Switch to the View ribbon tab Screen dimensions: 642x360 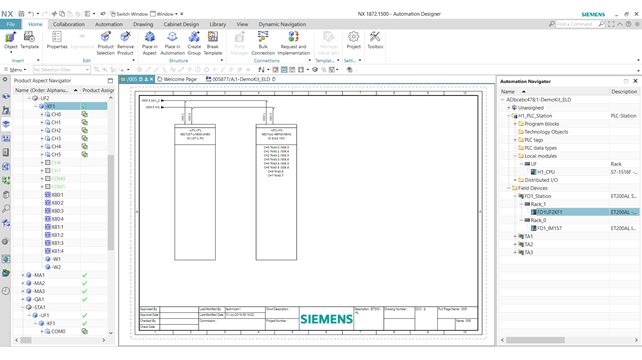point(242,24)
